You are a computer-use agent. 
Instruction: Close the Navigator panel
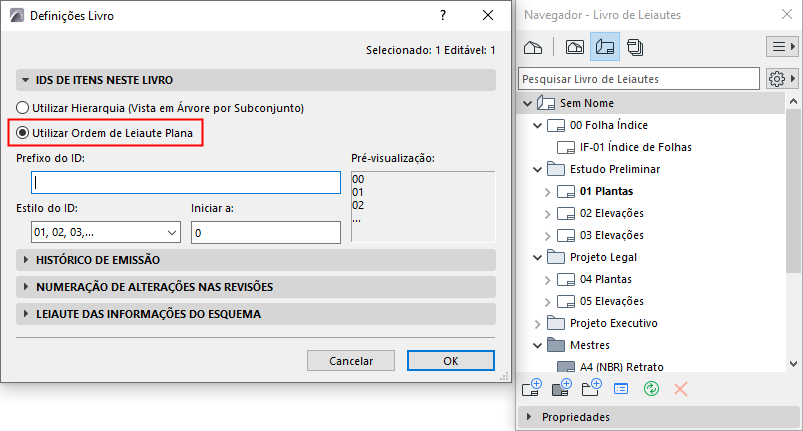coord(787,14)
